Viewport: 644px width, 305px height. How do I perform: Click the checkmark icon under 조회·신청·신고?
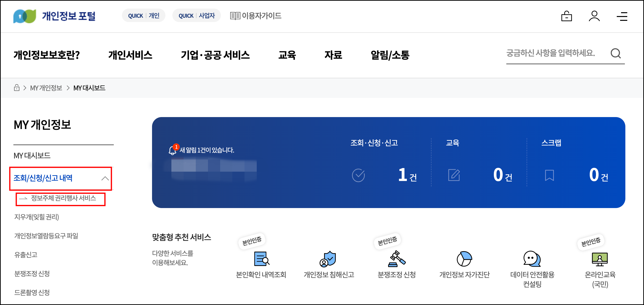pyautogui.click(x=358, y=175)
